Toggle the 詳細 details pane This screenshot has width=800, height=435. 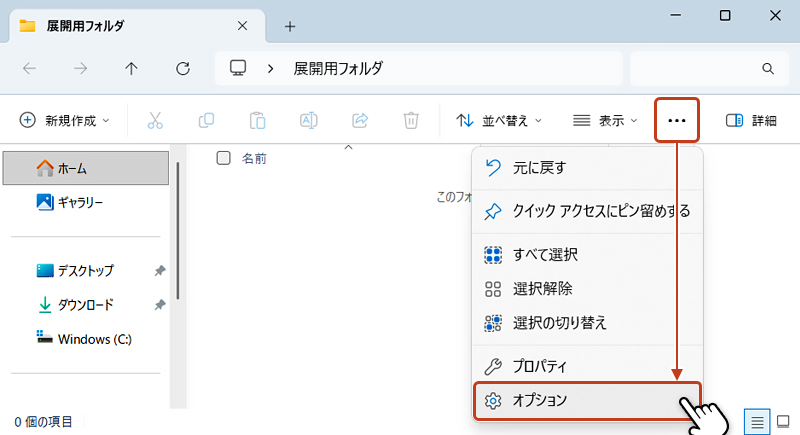coord(751,120)
